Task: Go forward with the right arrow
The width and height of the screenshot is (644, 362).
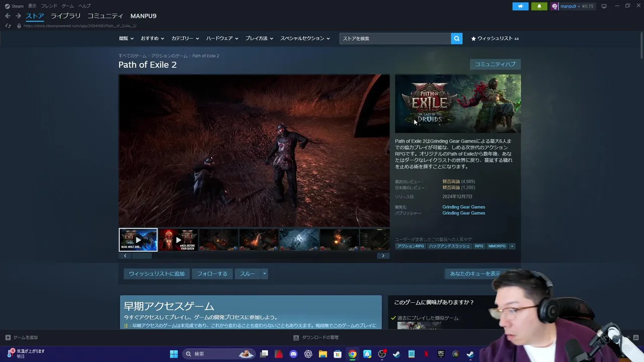Action: tap(18, 16)
